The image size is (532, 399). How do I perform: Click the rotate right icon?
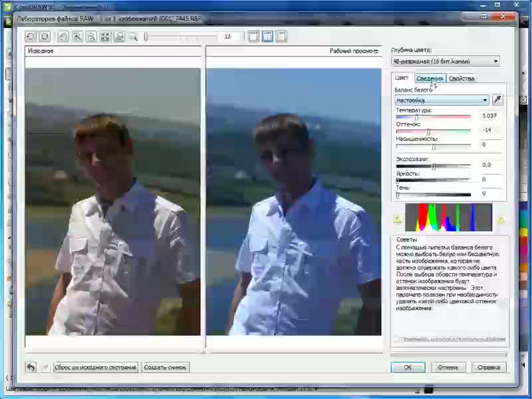pyautogui.click(x=45, y=37)
